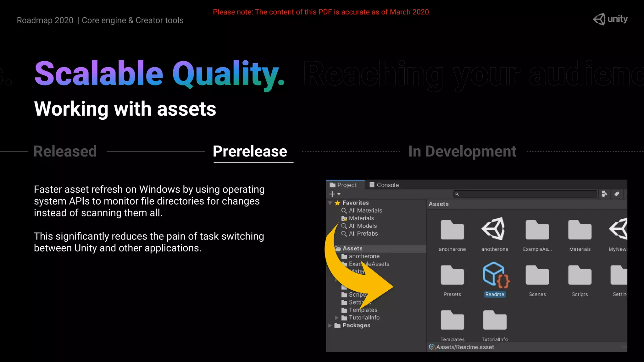Image resolution: width=644 pixels, height=362 pixels.
Task: Select the Templates folder in the tree
Action: pos(359,310)
